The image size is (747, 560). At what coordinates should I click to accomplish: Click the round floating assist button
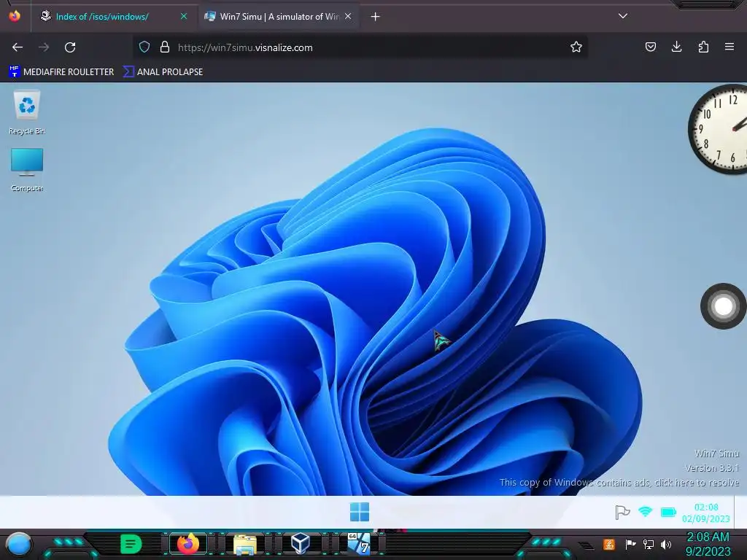click(723, 306)
